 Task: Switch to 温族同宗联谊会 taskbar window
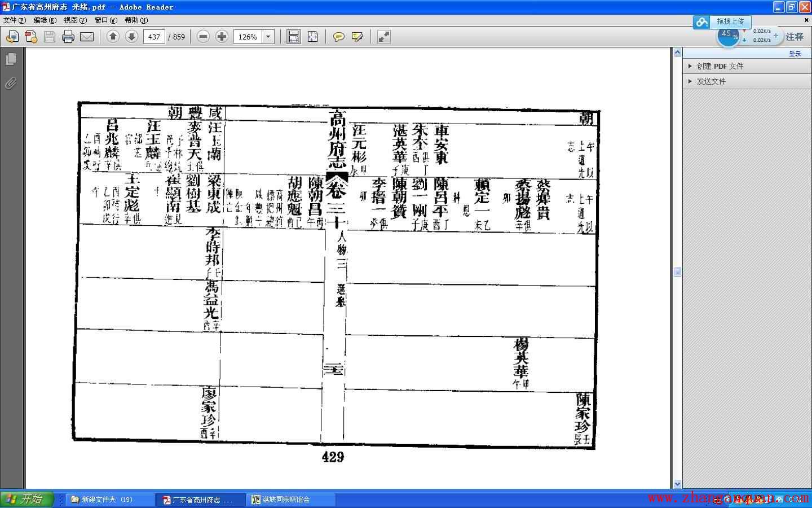click(292, 500)
